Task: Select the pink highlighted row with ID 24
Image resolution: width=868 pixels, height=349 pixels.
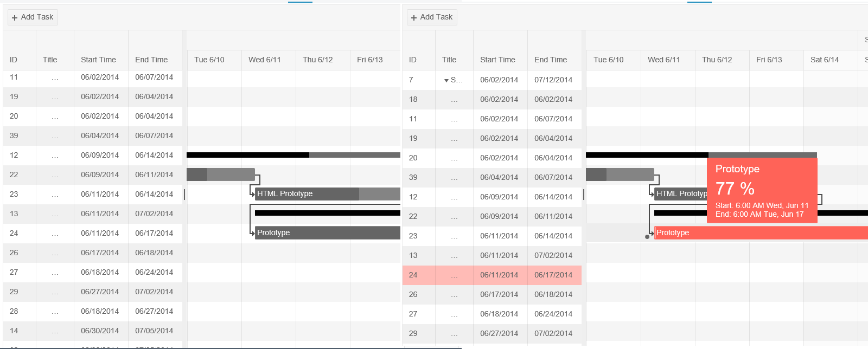Action: click(492, 275)
